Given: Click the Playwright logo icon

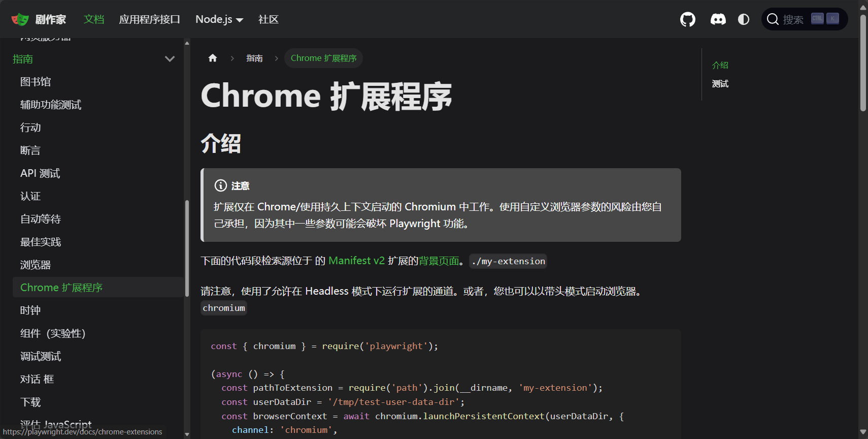Looking at the screenshot, I should coord(20,19).
